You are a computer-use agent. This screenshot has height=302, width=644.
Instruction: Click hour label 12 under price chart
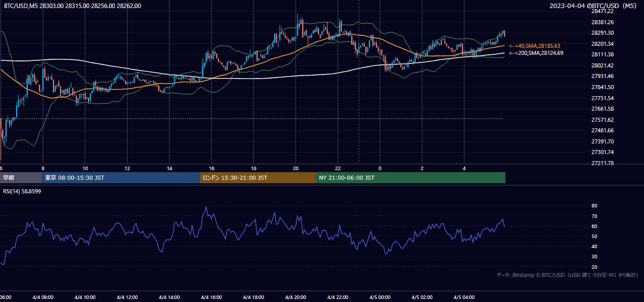coord(127,168)
